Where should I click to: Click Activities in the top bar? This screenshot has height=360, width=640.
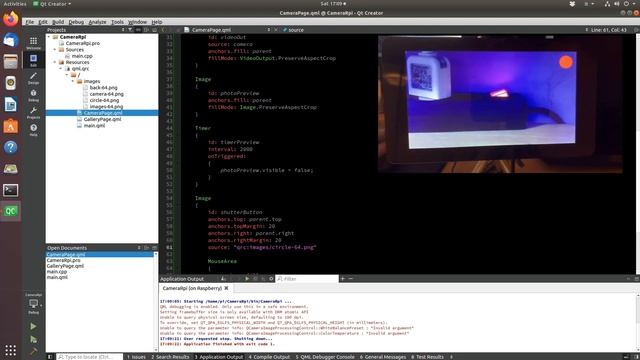15,4
